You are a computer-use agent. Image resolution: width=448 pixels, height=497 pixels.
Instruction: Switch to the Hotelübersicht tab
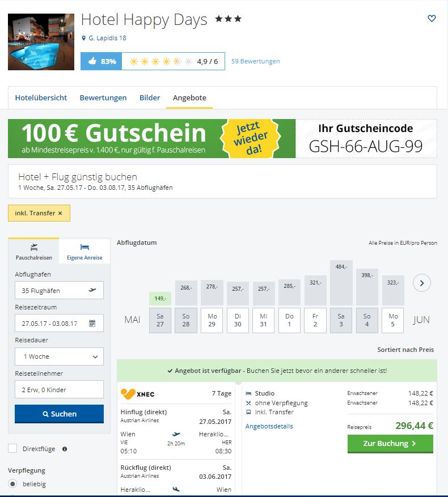click(41, 97)
